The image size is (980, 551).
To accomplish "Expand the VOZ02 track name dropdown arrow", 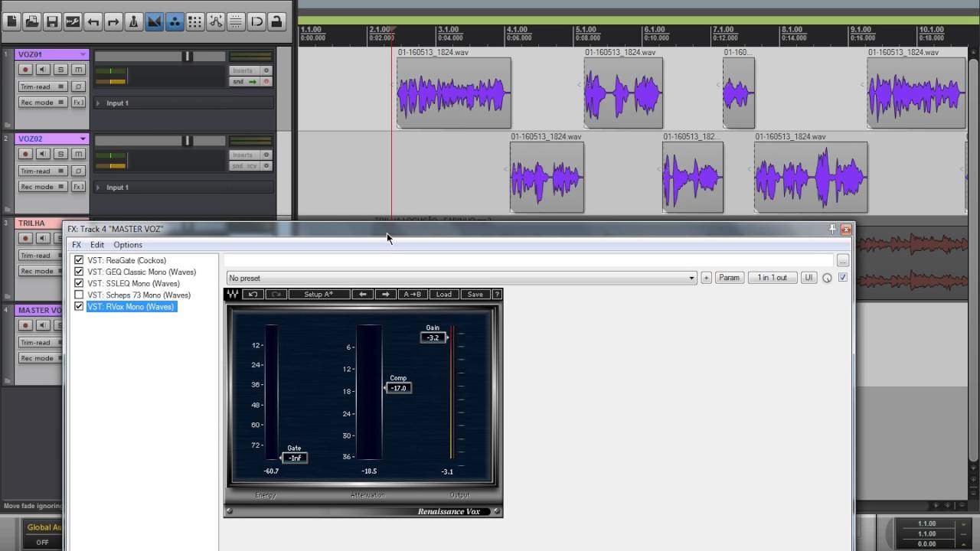I will point(83,139).
